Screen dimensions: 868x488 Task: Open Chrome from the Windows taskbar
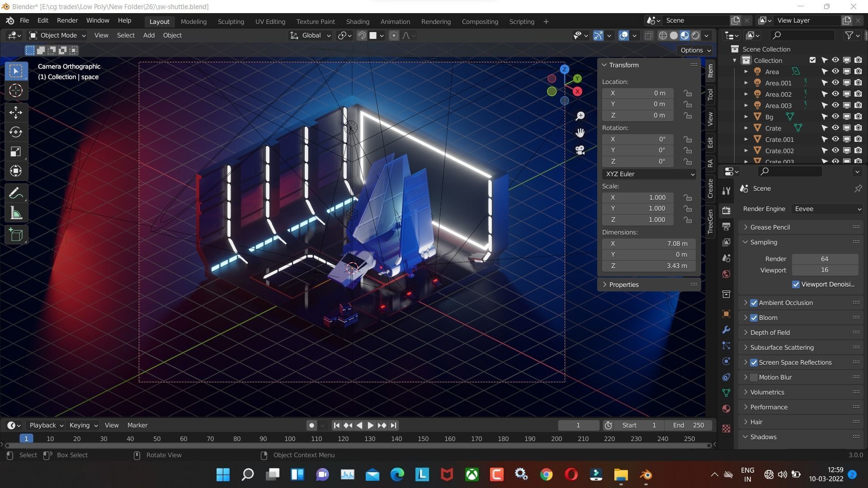coord(546,474)
